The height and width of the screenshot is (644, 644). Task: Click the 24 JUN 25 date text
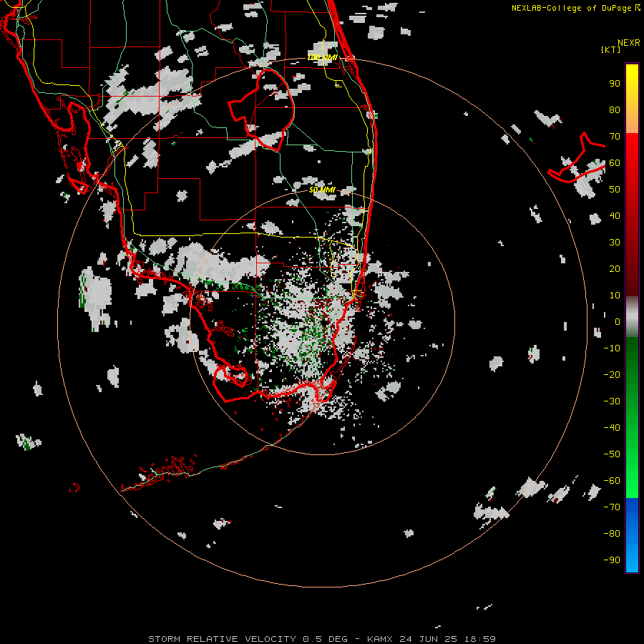pos(429,639)
